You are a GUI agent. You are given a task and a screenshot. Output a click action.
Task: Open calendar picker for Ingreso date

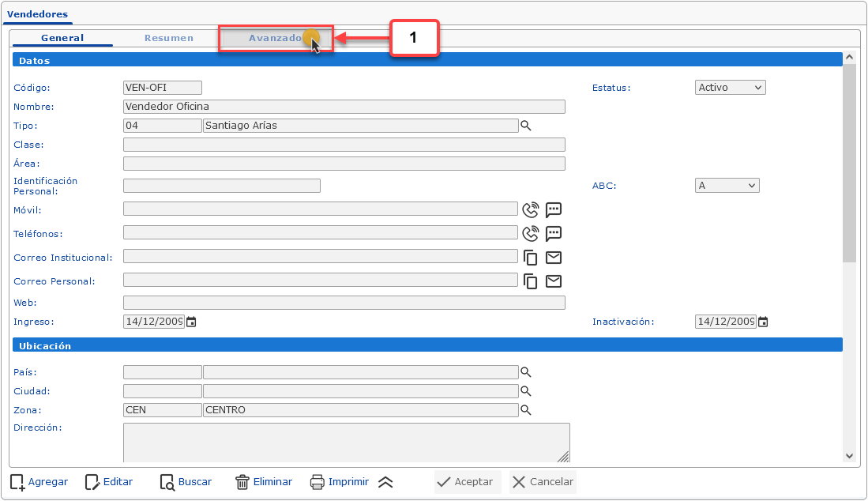[x=190, y=322]
